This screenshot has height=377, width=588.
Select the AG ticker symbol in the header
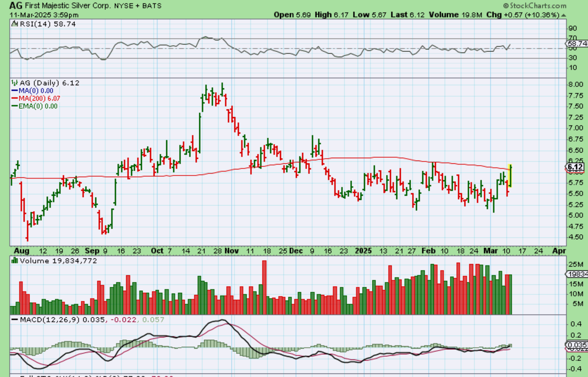click(16, 5)
